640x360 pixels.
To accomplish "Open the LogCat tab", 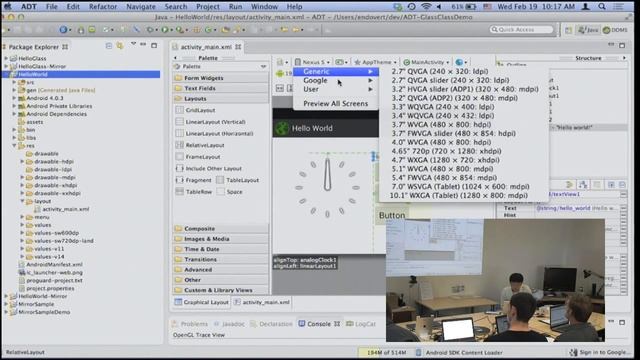I will (361, 324).
